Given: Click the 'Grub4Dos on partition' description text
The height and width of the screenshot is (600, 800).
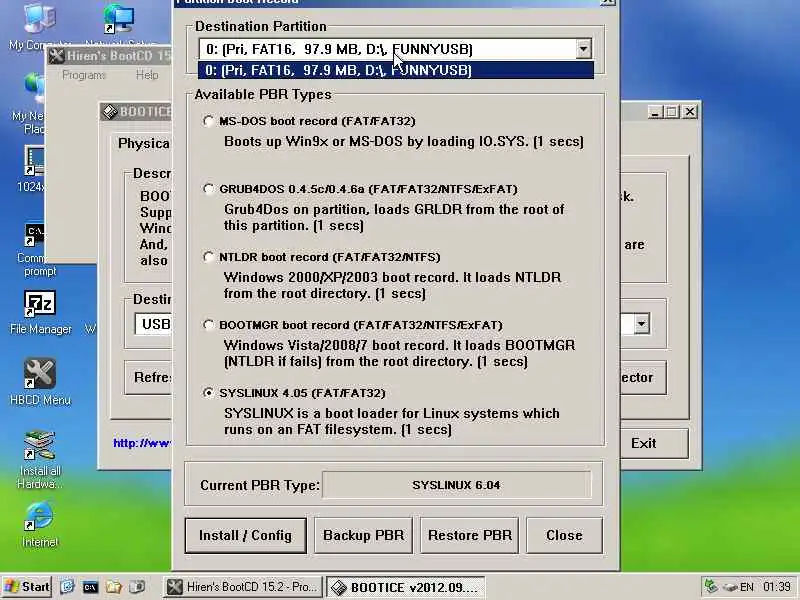Looking at the screenshot, I should 394,217.
